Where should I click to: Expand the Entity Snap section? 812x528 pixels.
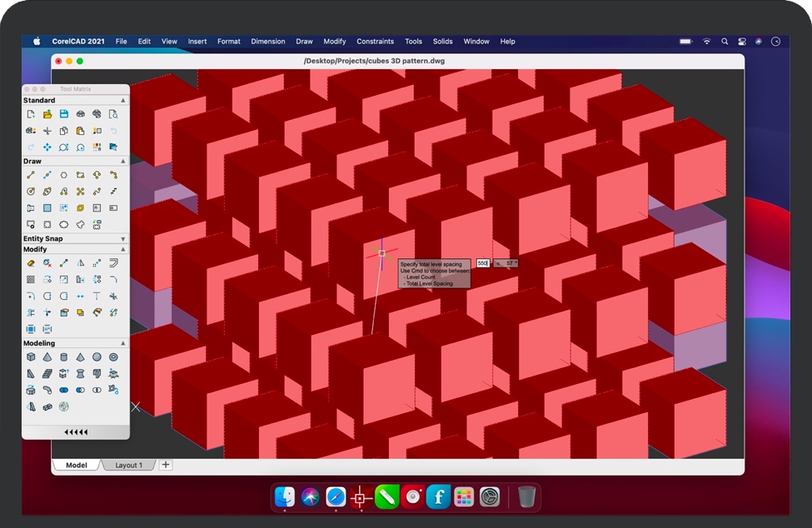pos(122,239)
